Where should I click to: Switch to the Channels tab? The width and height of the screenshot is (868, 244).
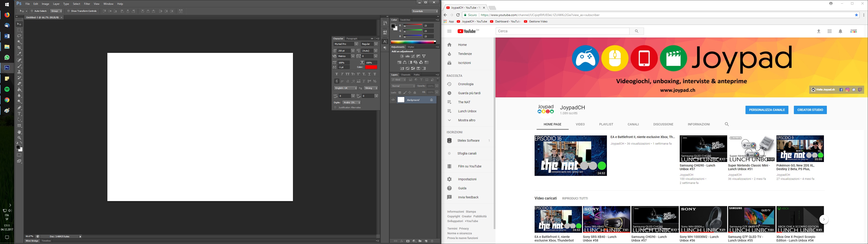click(x=406, y=75)
